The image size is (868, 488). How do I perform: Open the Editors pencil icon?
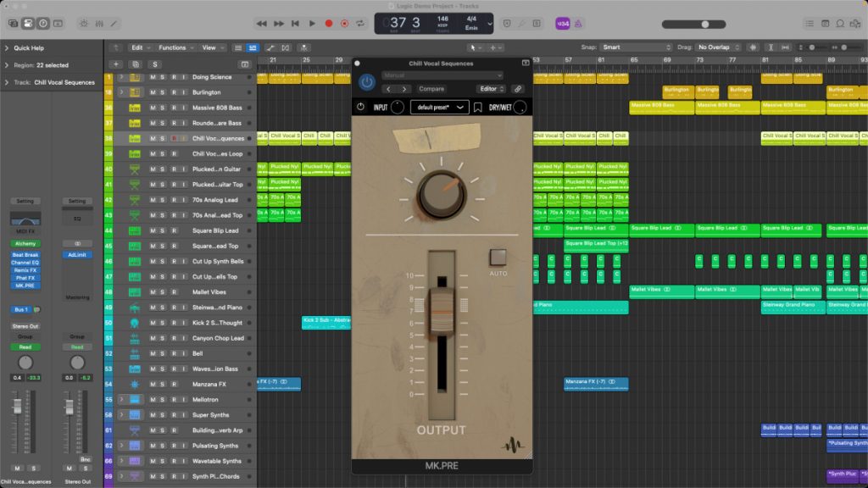pyautogui.click(x=114, y=23)
